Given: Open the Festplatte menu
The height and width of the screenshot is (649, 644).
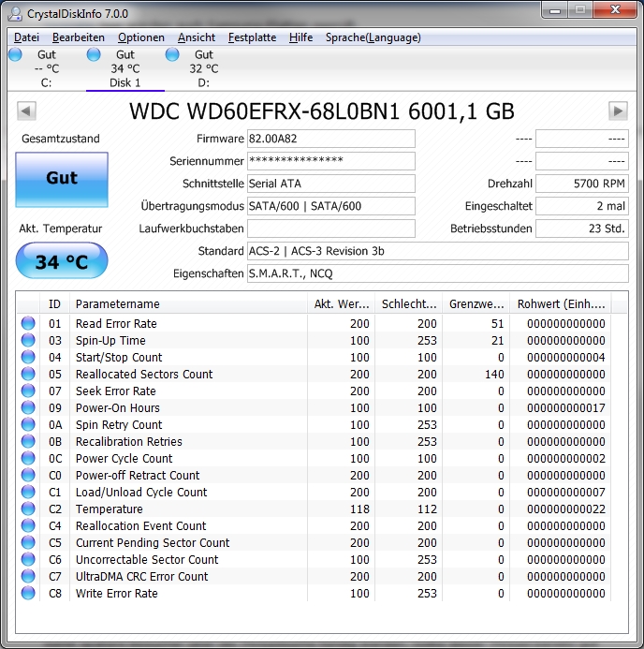Looking at the screenshot, I should pos(253,37).
